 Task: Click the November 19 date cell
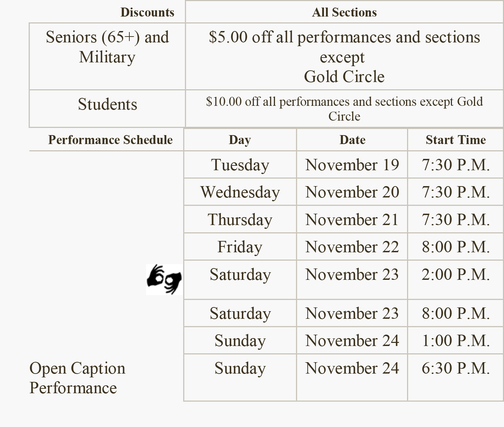coord(352,165)
